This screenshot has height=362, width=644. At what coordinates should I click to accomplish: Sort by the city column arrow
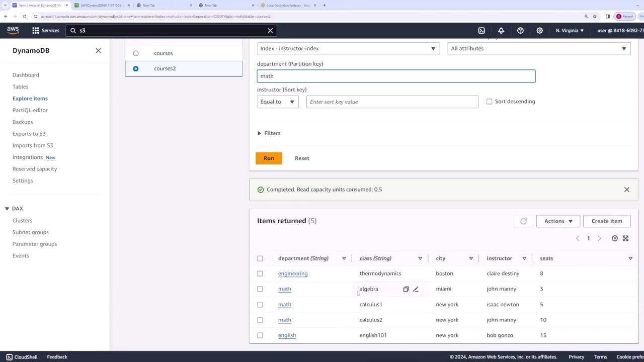pos(471,258)
